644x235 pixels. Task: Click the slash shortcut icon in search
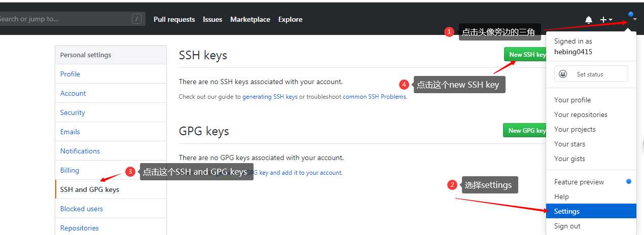pyautogui.click(x=136, y=19)
